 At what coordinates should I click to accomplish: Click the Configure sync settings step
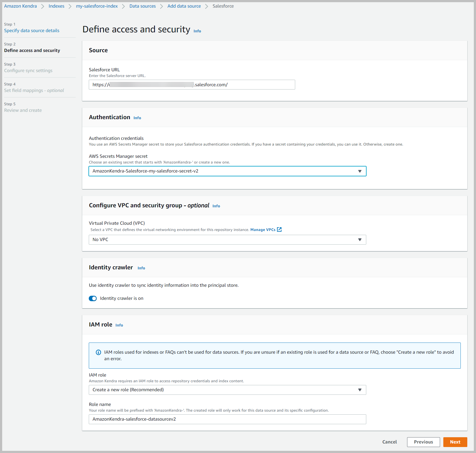point(28,70)
